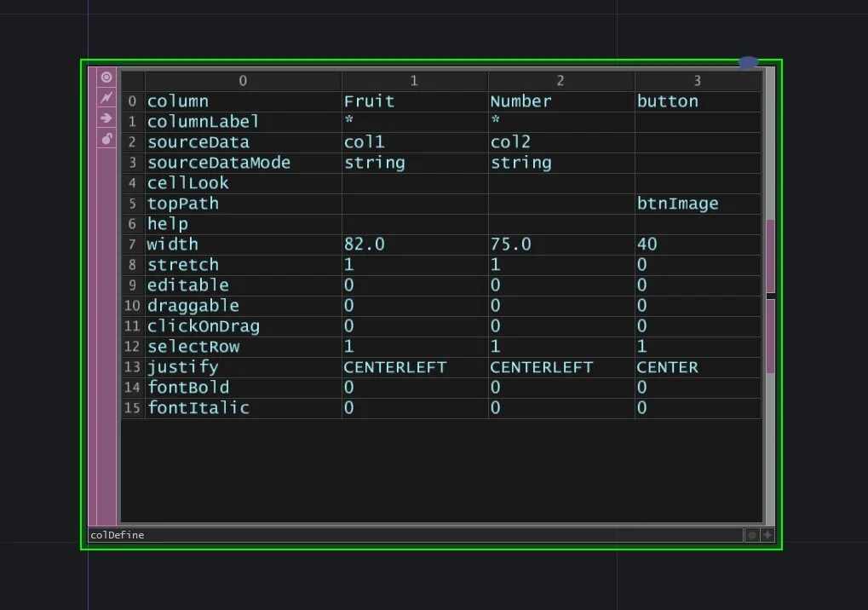This screenshot has height=610, width=868.
Task: Click the 'col2' cell
Action: (x=560, y=142)
